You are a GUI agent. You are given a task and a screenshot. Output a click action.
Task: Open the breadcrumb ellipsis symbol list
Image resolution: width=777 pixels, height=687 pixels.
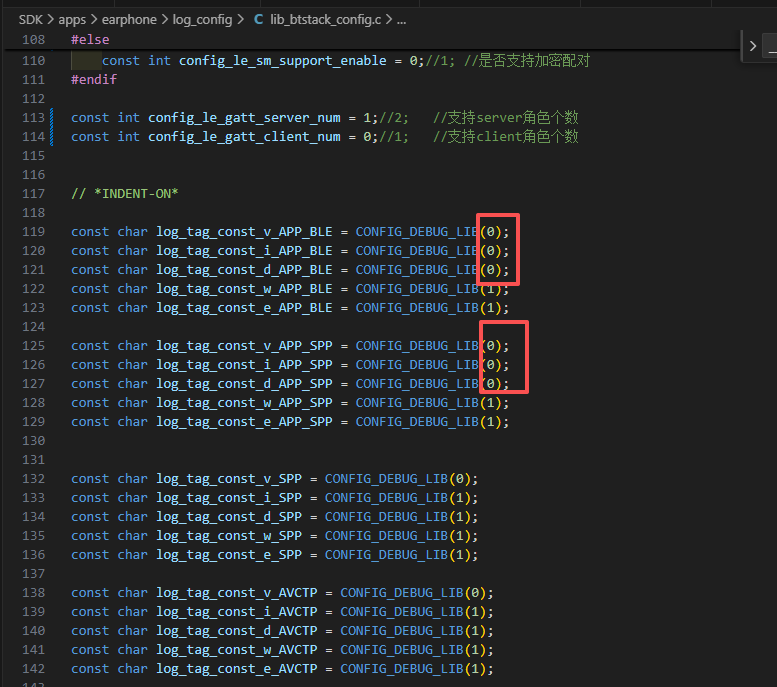tap(401, 20)
